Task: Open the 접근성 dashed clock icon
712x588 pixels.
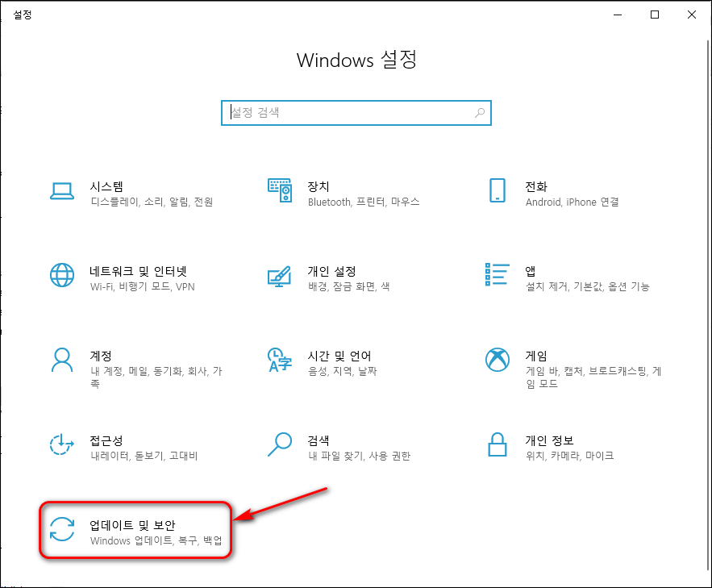Action: click(62, 444)
